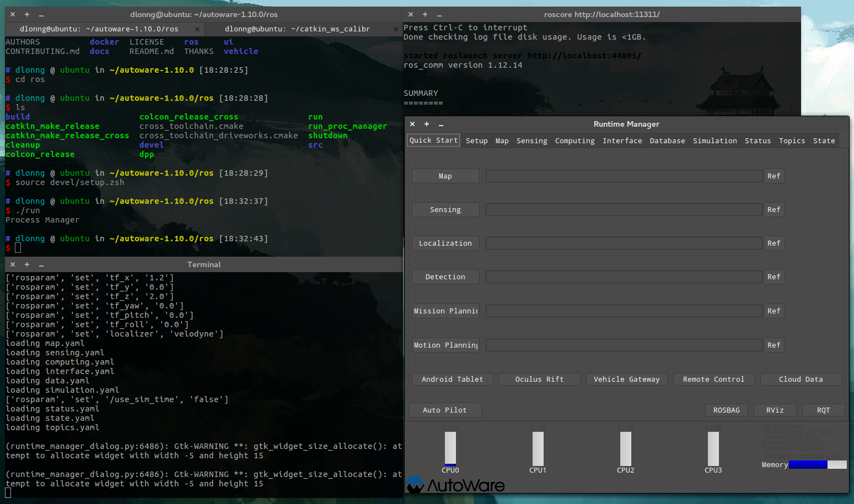Click the Remote Control button
Image resolution: width=854 pixels, height=504 pixels.
tap(714, 380)
